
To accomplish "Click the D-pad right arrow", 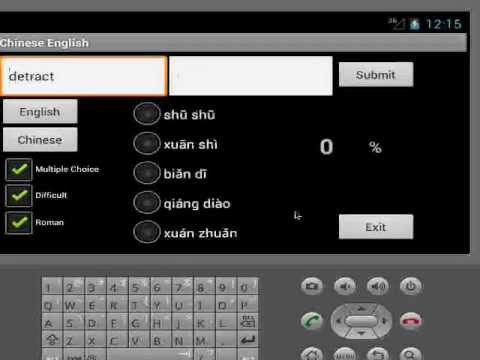I will pos(385,321).
